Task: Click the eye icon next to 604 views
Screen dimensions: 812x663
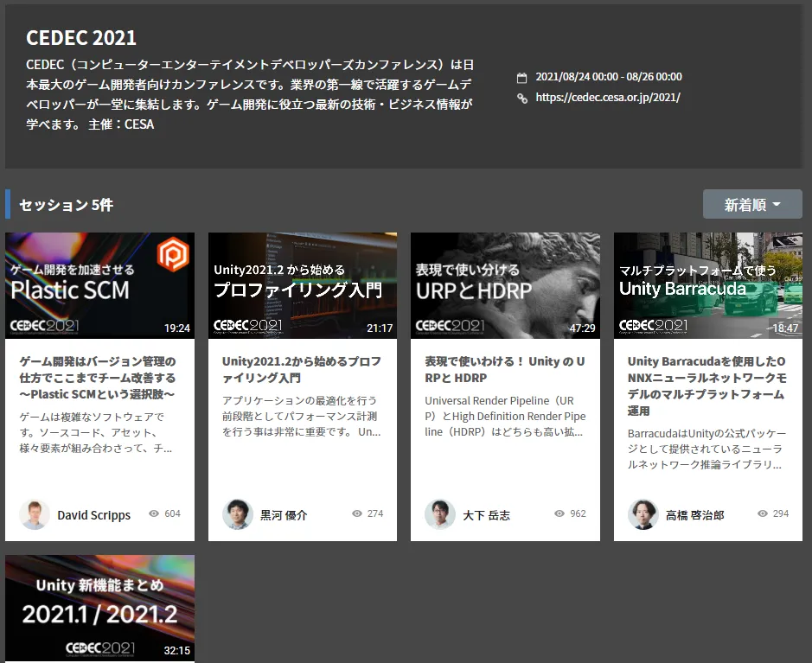Action: [154, 513]
